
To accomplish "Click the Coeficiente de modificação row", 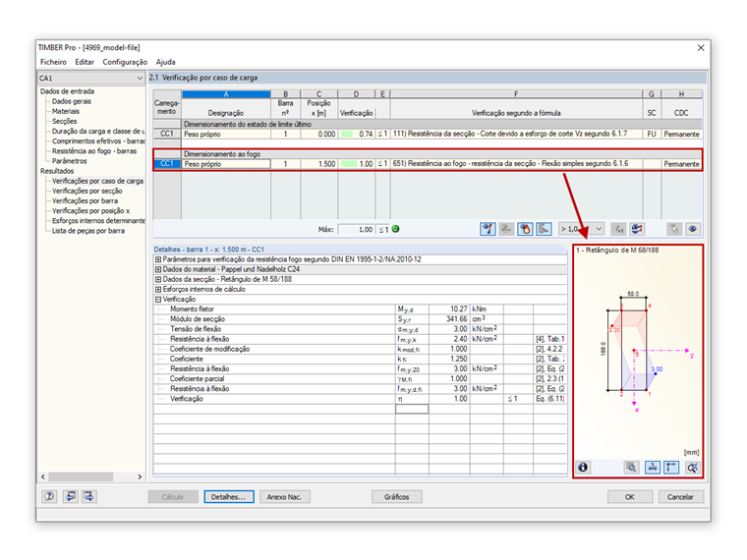I will (x=360, y=349).
